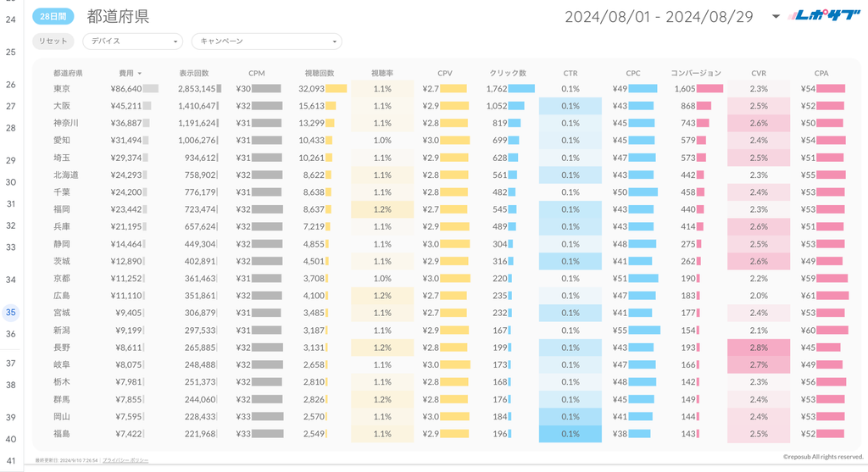Click the コンバージョン column header

696,74
